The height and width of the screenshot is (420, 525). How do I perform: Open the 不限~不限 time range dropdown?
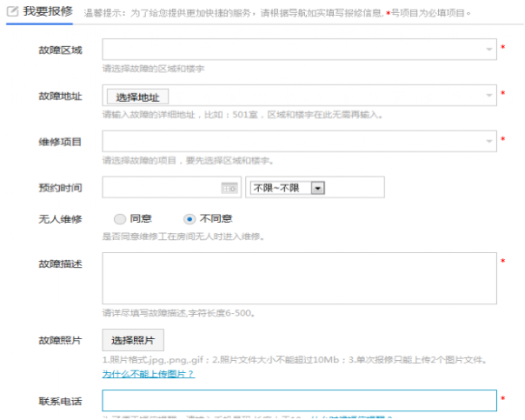tap(287, 187)
